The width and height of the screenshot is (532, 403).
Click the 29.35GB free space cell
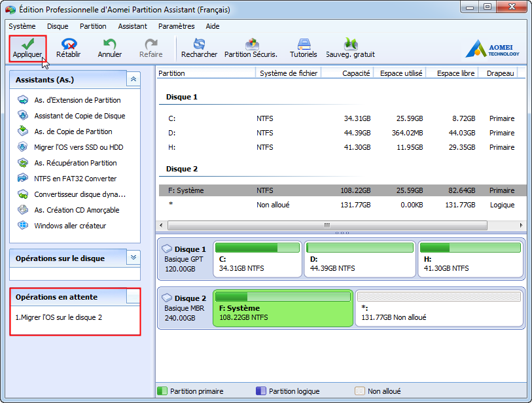pyautogui.click(x=462, y=147)
